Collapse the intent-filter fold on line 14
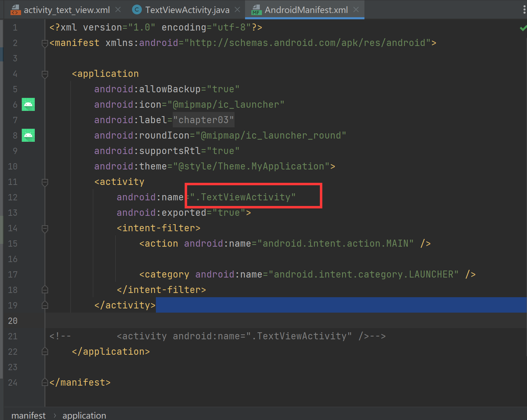The width and height of the screenshot is (527, 420). tap(45, 228)
